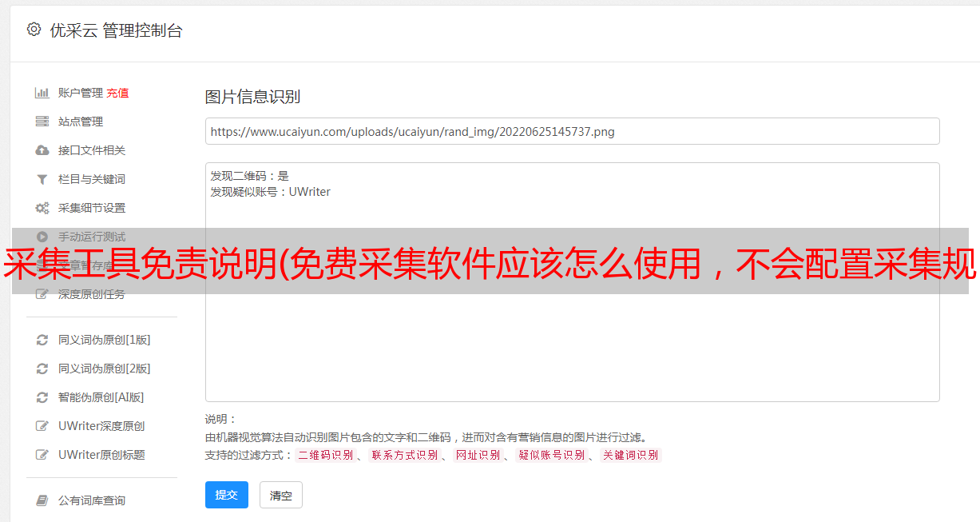Click the refresh icon for 同义词伪原创[1版]
Screen dimensions: 980x522
[42, 340]
